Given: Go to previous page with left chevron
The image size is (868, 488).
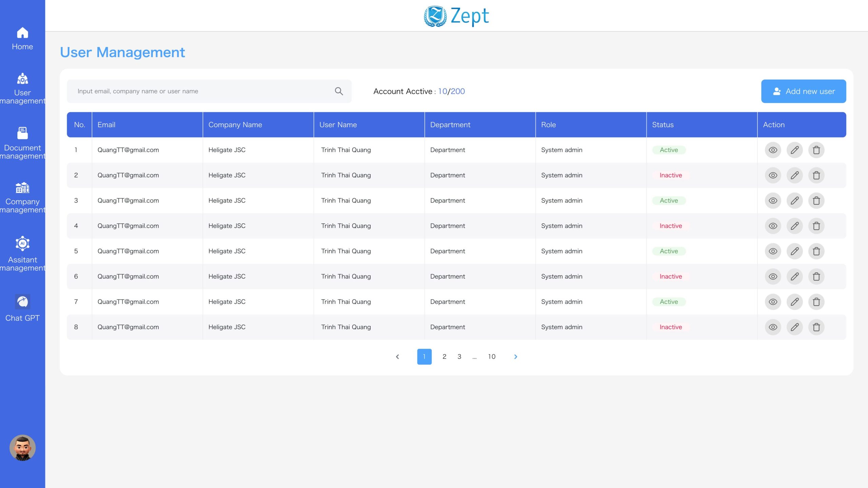Looking at the screenshot, I should 397,357.
